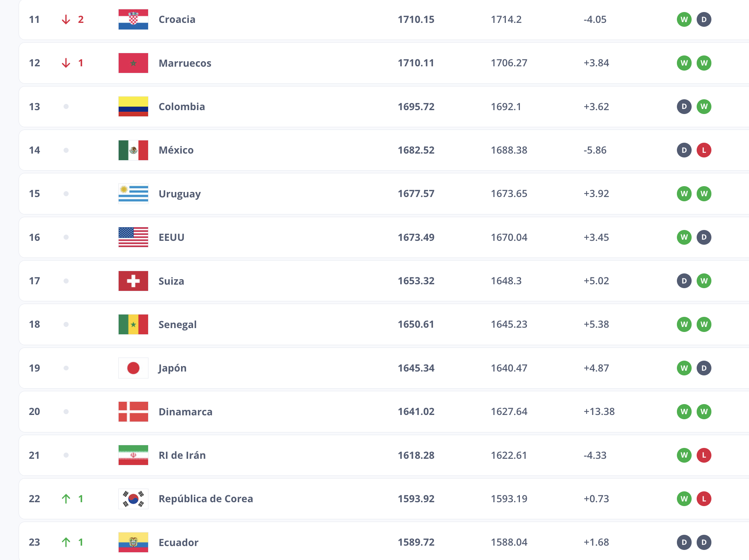The width and height of the screenshot is (749, 560).
Task: Click México's red L result badge
Action: [704, 150]
